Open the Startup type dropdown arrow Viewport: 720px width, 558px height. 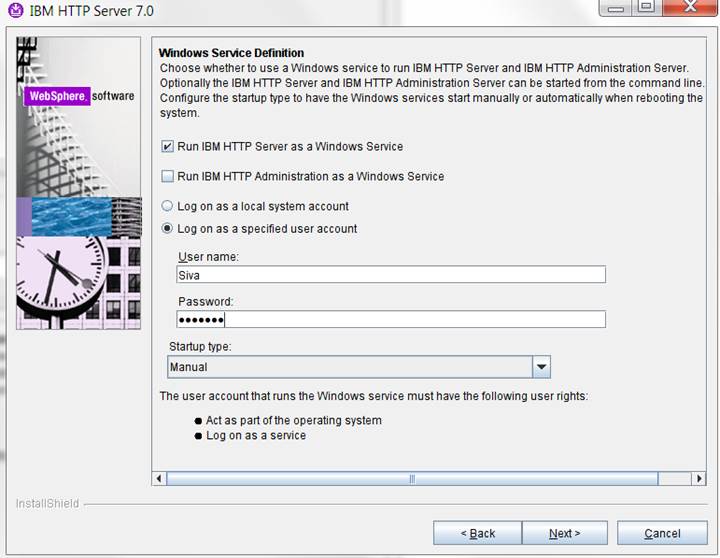pyautogui.click(x=541, y=367)
